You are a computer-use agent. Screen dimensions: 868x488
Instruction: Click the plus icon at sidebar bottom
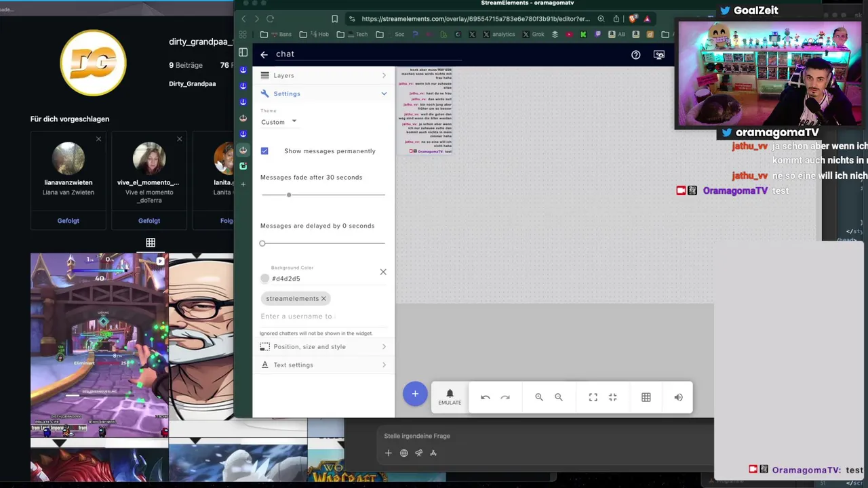pos(243,184)
